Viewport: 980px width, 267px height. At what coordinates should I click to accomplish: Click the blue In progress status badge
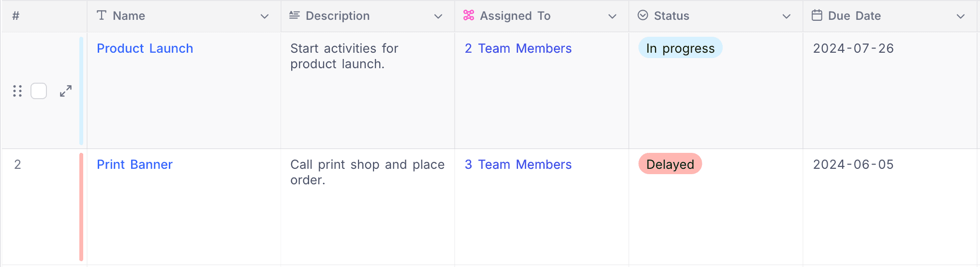680,48
